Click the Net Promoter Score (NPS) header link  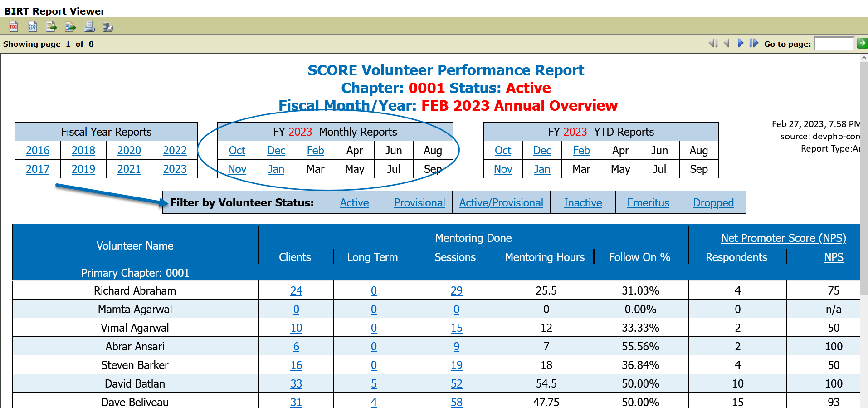click(784, 238)
